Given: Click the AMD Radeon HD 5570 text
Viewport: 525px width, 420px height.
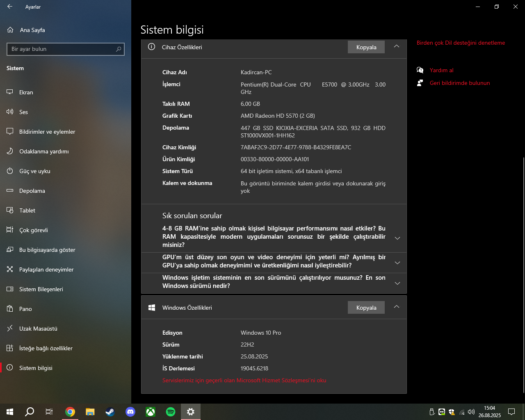Looking at the screenshot, I should [x=278, y=116].
